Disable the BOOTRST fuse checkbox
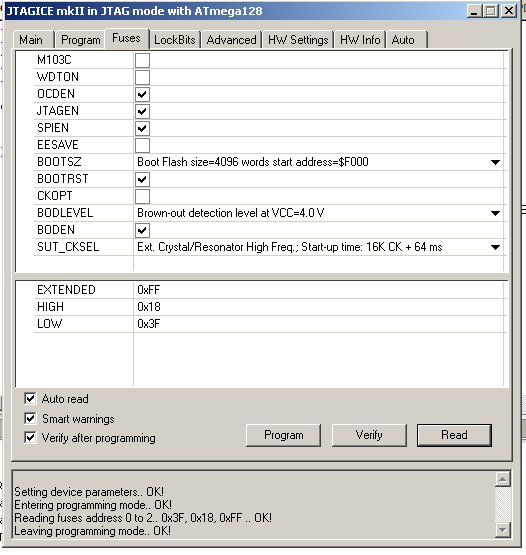Screen dimensions: 526x555 tap(142, 179)
